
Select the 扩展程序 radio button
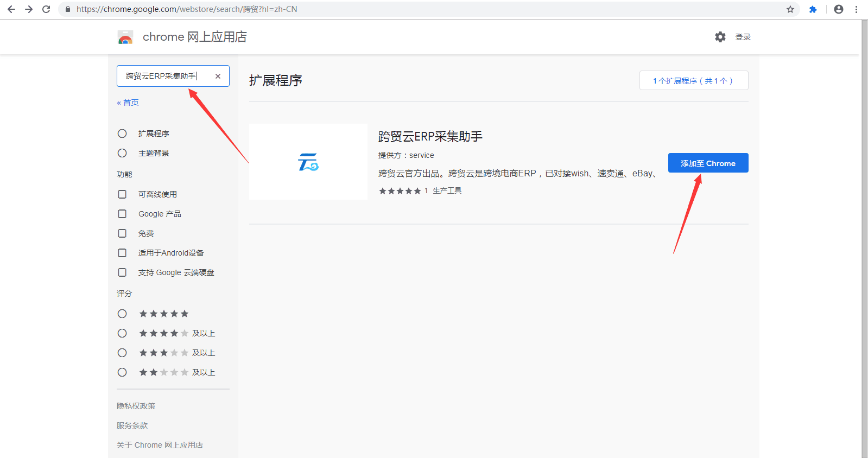[122, 133]
